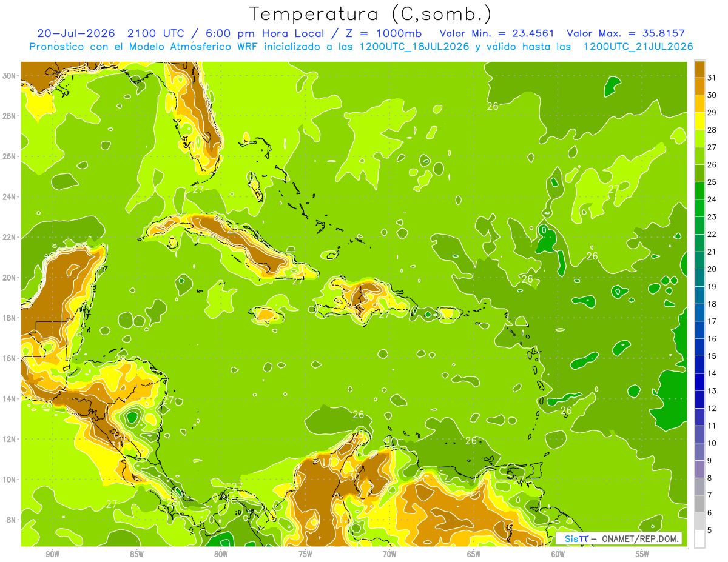Click the color scale label "22"

point(712,234)
